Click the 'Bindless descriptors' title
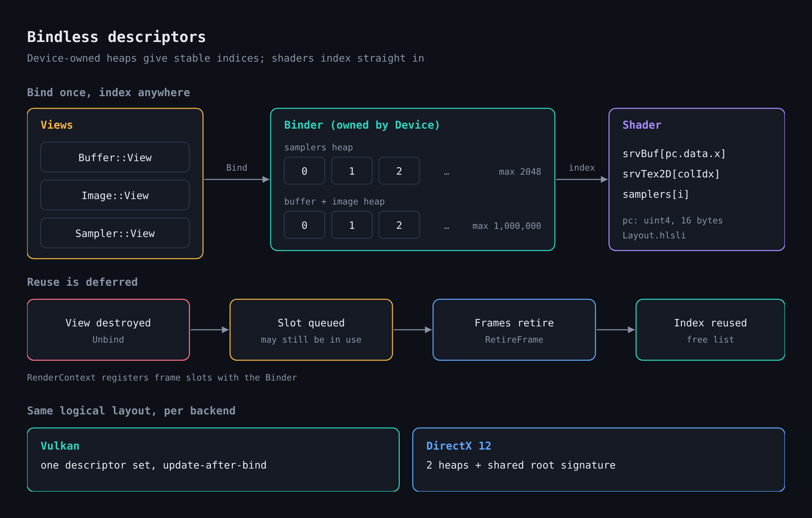The image size is (812, 518). (x=116, y=37)
